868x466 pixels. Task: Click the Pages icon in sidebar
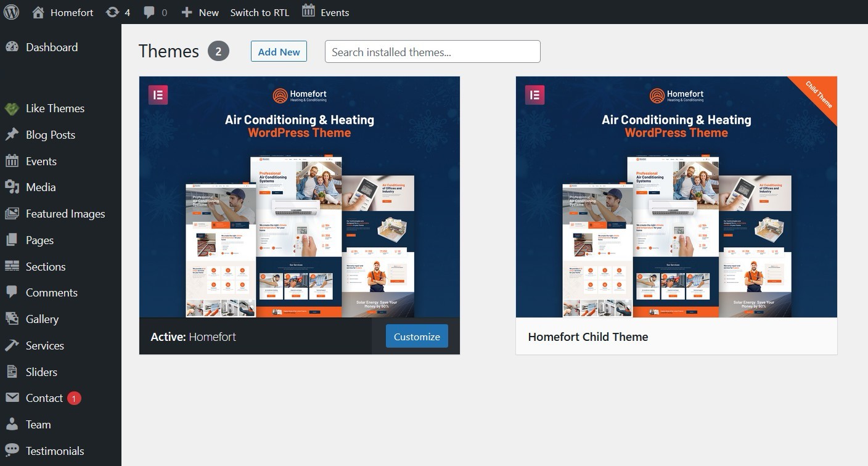pyautogui.click(x=12, y=240)
